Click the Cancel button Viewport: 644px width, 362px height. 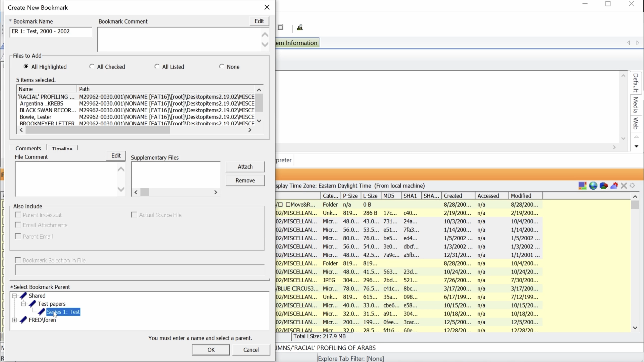point(251,350)
